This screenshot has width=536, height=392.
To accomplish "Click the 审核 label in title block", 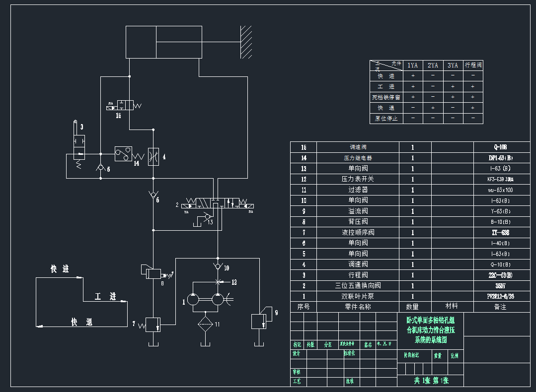I will tap(296, 372).
